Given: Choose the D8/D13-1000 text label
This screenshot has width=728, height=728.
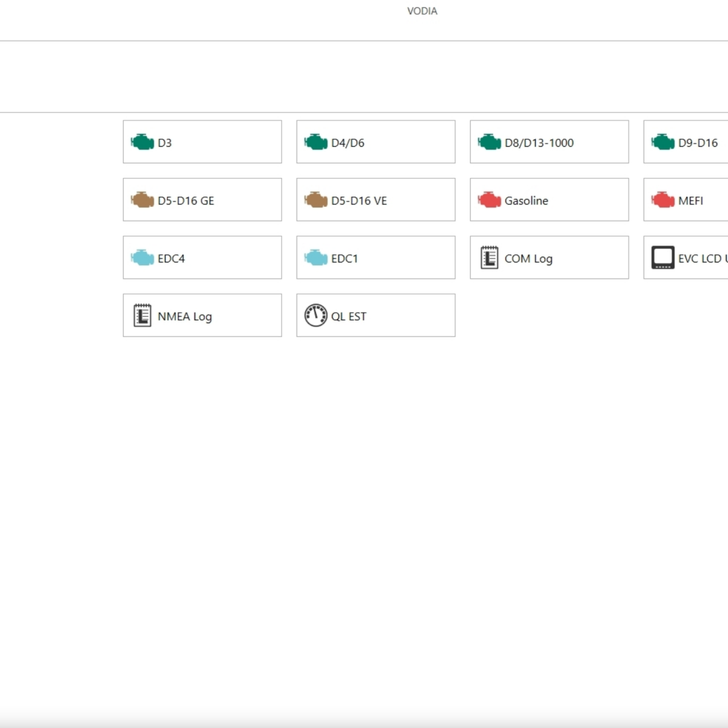Looking at the screenshot, I should [x=539, y=143].
